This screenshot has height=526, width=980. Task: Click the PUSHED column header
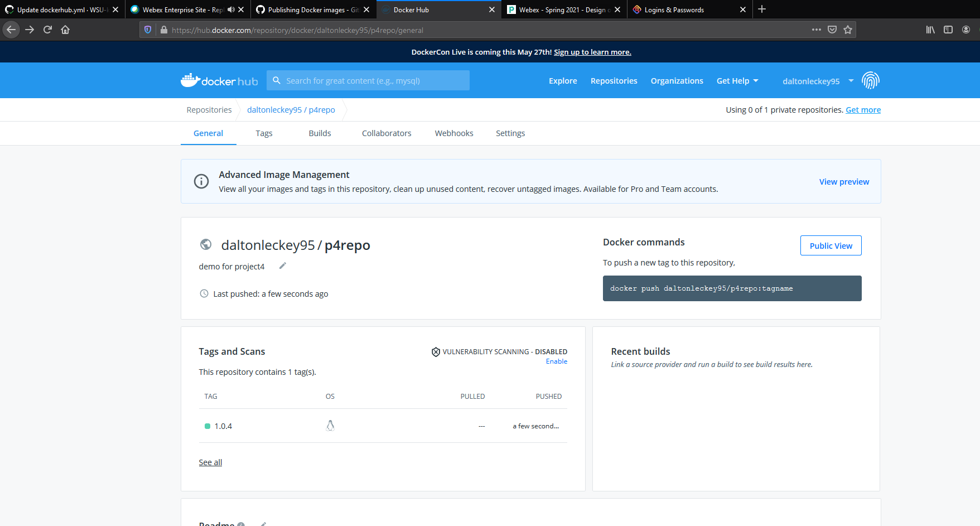point(549,397)
